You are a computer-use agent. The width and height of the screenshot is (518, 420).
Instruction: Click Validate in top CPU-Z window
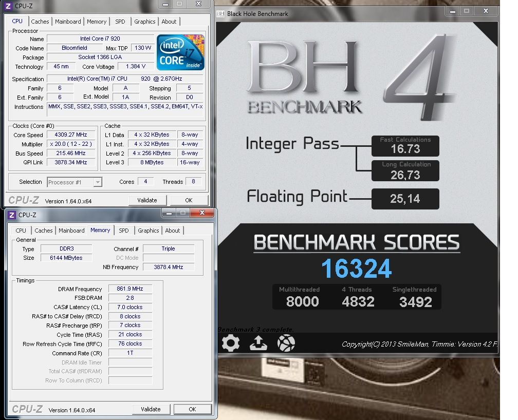coord(147,200)
